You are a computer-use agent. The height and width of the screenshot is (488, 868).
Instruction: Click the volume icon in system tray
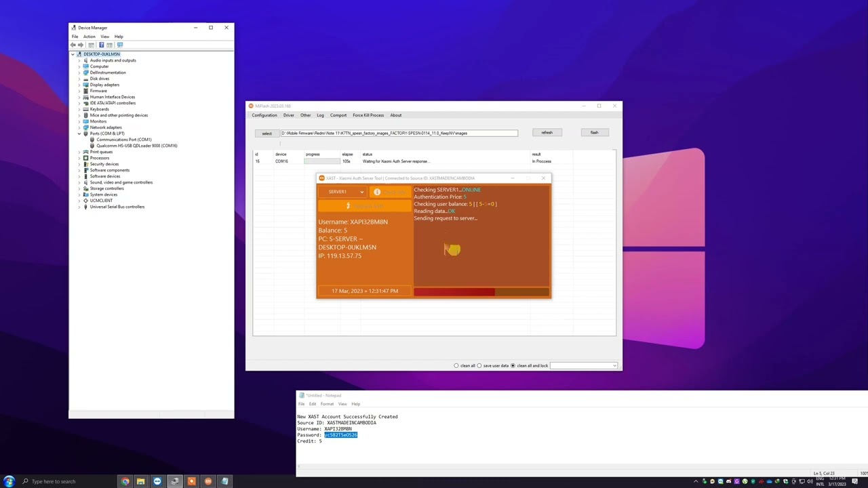(x=810, y=481)
